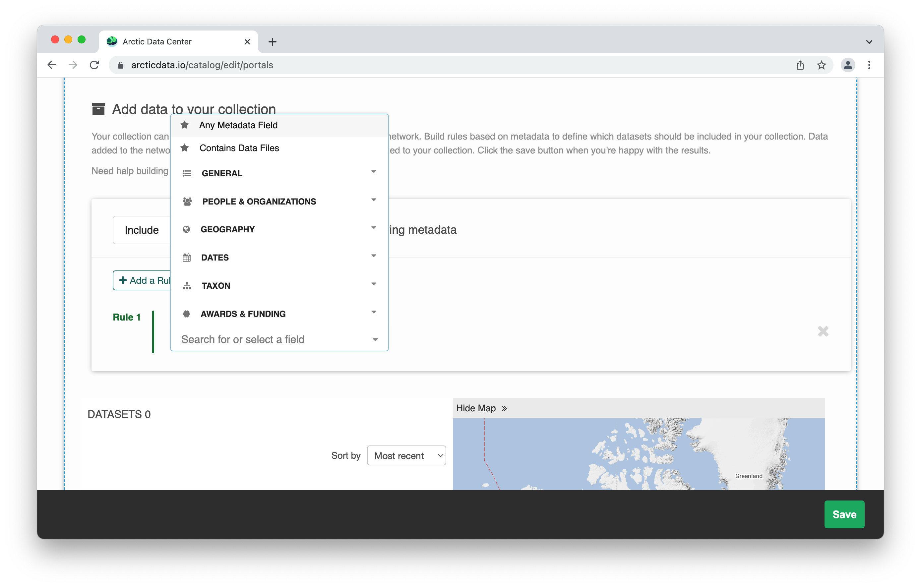Remove Rule 1 with the X icon

(x=823, y=331)
